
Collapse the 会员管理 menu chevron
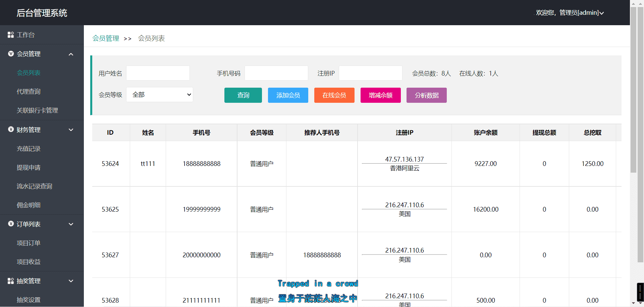(71, 54)
